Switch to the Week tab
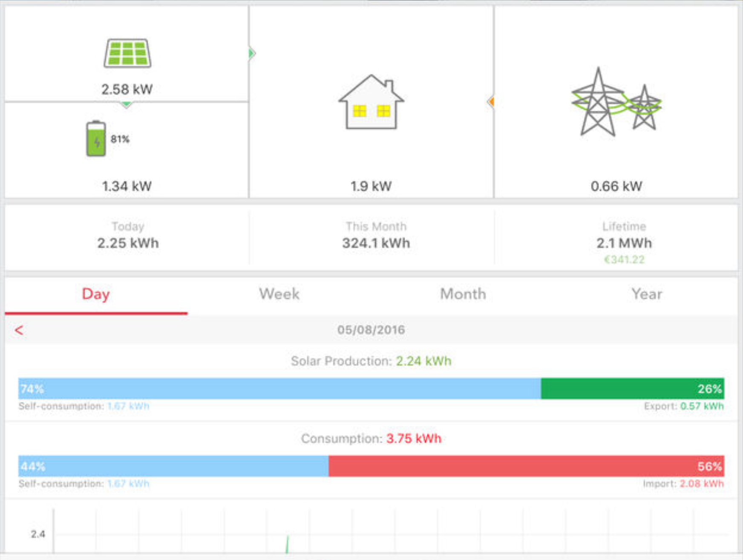This screenshot has width=743, height=560. pyautogui.click(x=279, y=294)
